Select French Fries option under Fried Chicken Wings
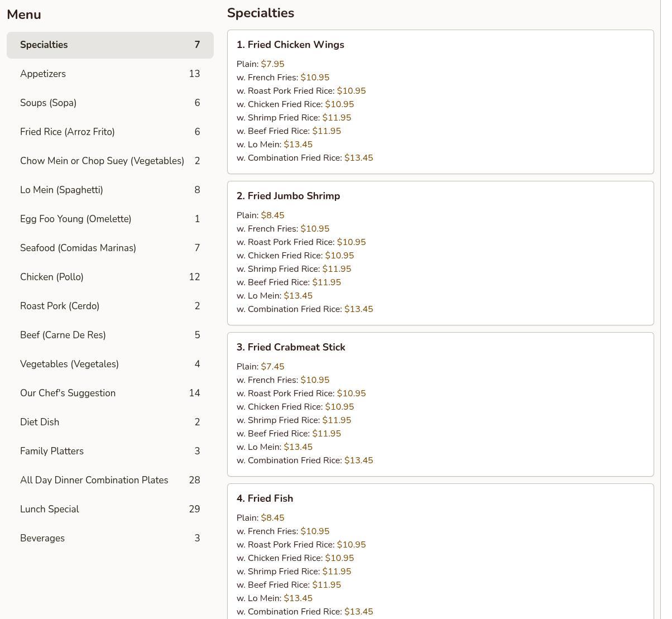The width and height of the screenshot is (672, 619). (283, 78)
